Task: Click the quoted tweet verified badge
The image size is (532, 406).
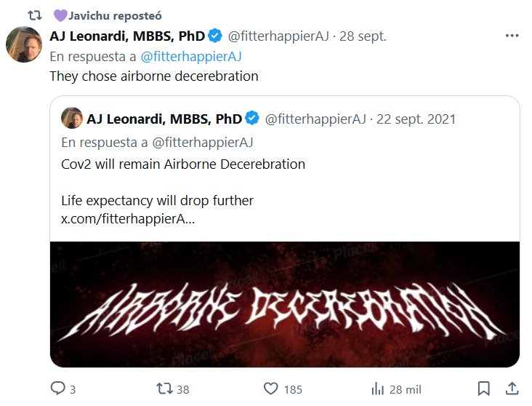Action: click(252, 119)
